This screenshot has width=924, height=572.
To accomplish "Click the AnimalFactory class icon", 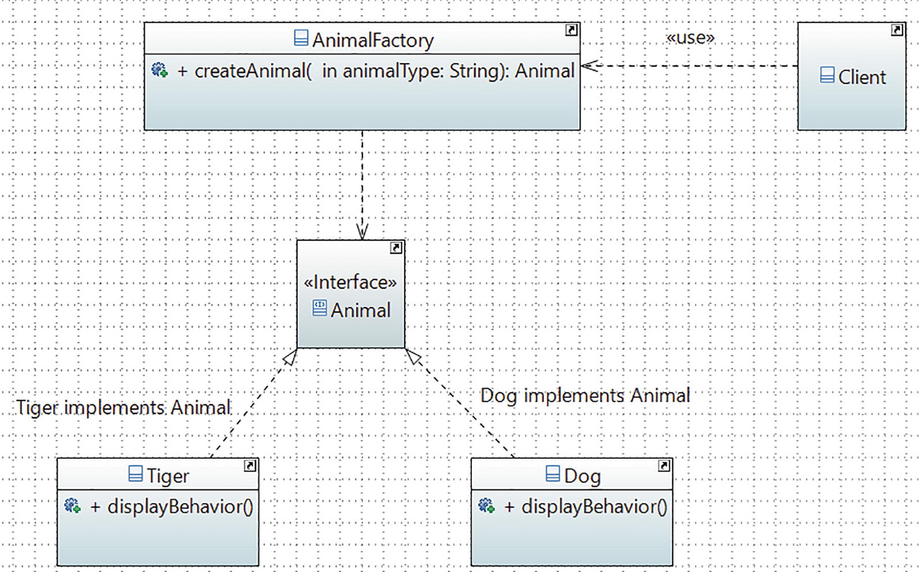I will pyautogui.click(x=301, y=38).
